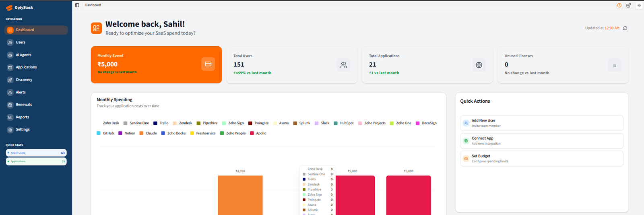The image size is (644, 215).
Task: Toggle the Zoho Desk legend series
Action: (108, 123)
